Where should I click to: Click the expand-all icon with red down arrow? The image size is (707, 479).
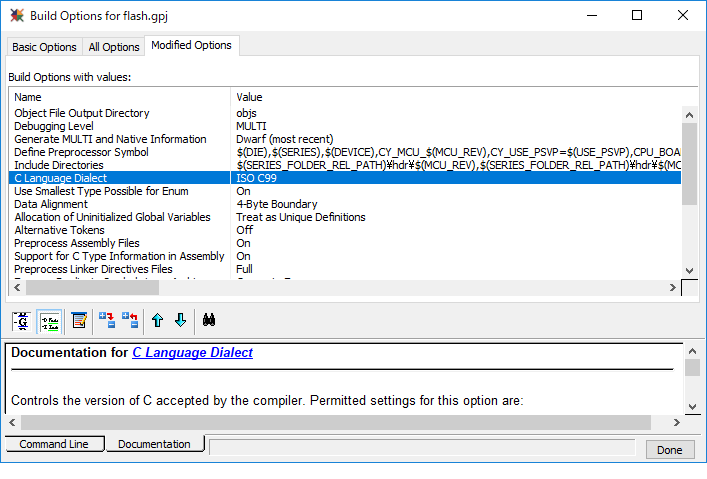tap(107, 320)
